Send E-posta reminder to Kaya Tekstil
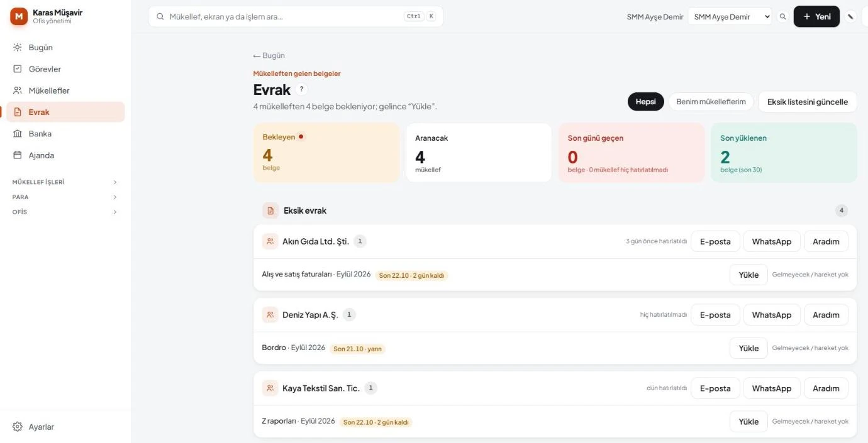 coord(715,388)
